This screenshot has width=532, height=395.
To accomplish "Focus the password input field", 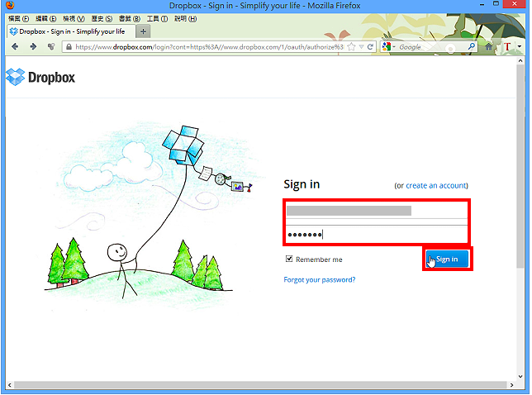I will (x=377, y=234).
